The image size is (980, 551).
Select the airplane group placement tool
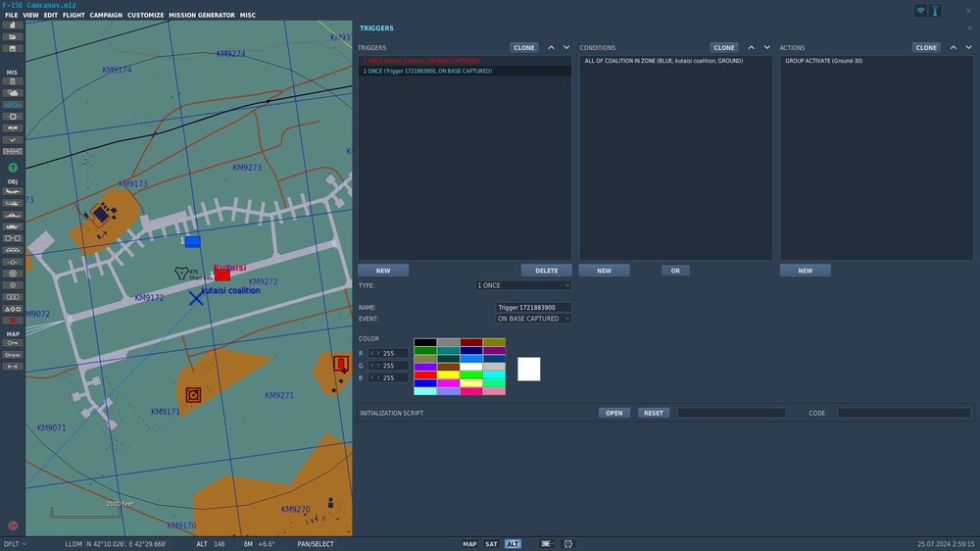tap(13, 191)
